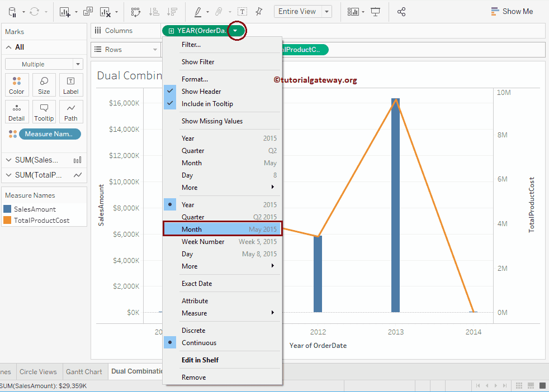Image resolution: width=549 pixels, height=392 pixels.
Task: Click the Path marks card
Action: (x=71, y=112)
